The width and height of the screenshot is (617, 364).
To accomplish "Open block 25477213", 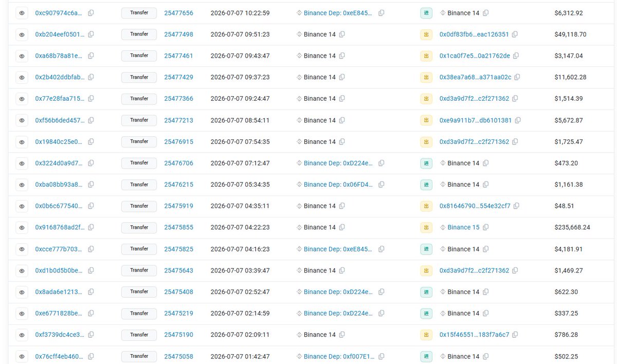I will tap(178, 120).
